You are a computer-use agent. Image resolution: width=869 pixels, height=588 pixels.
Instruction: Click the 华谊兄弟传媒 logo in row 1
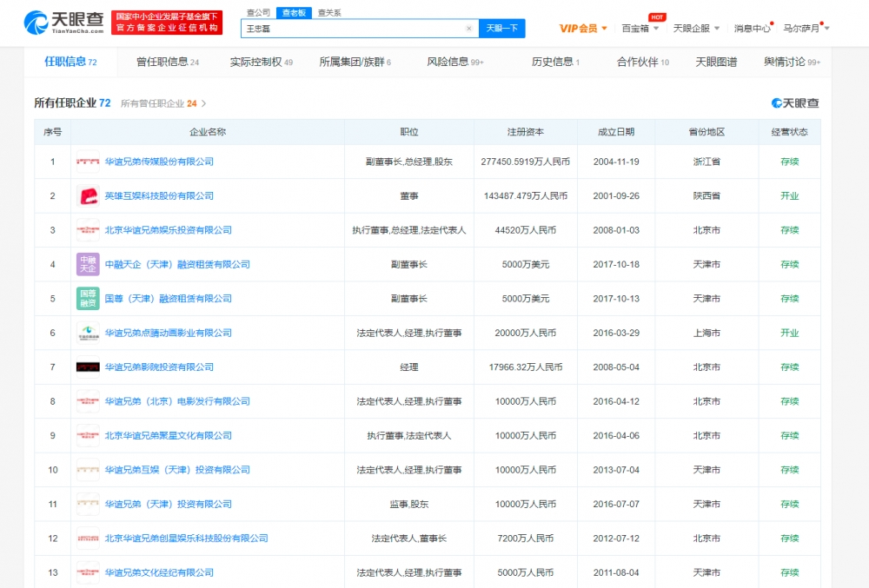click(88, 162)
